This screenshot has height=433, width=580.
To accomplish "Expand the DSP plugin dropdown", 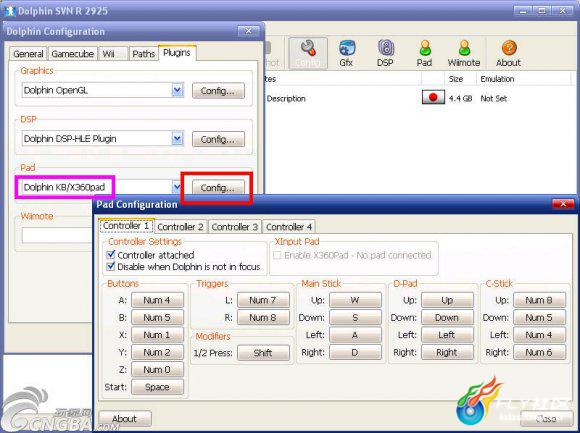I will [178, 139].
